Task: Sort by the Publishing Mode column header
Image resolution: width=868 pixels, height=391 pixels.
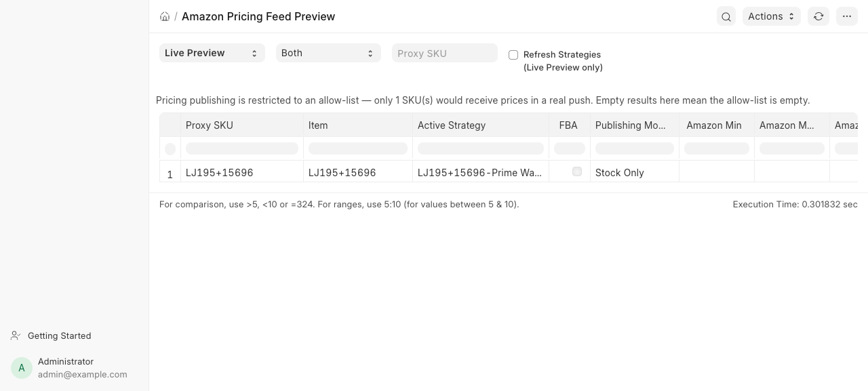Action: pos(635,125)
